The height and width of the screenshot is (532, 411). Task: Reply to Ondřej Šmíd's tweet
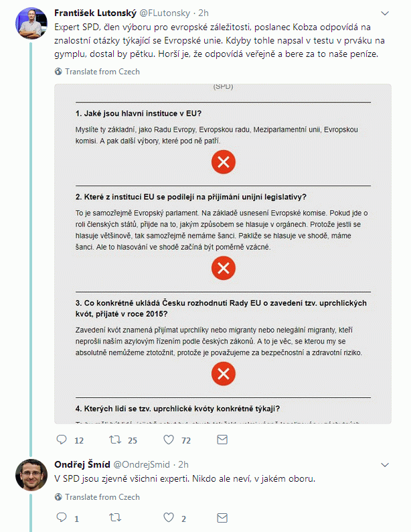point(62,517)
